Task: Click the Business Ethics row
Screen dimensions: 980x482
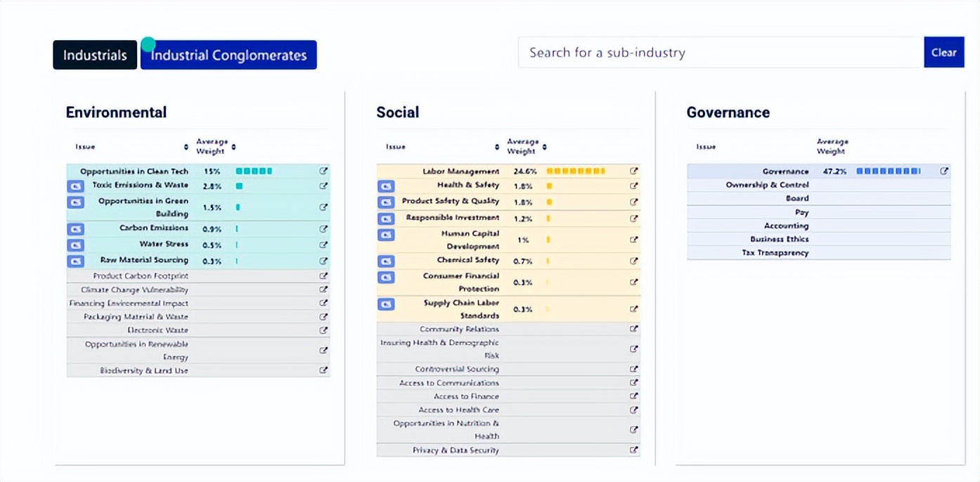Action: pyautogui.click(x=818, y=239)
